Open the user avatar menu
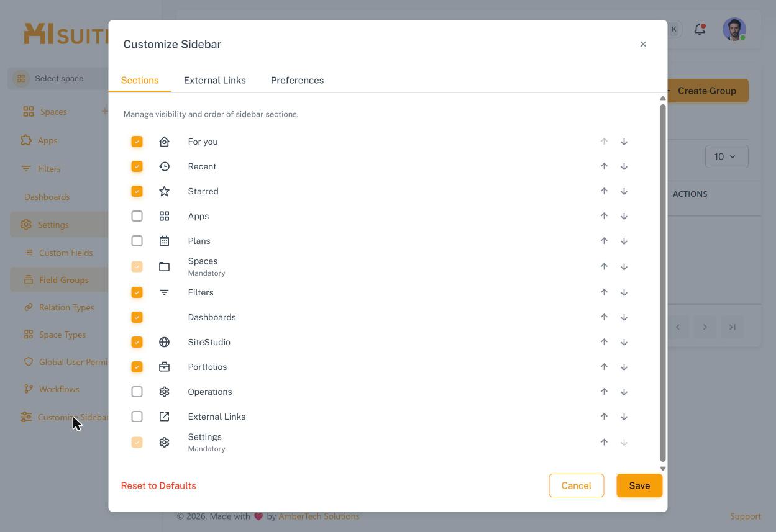 734,29
